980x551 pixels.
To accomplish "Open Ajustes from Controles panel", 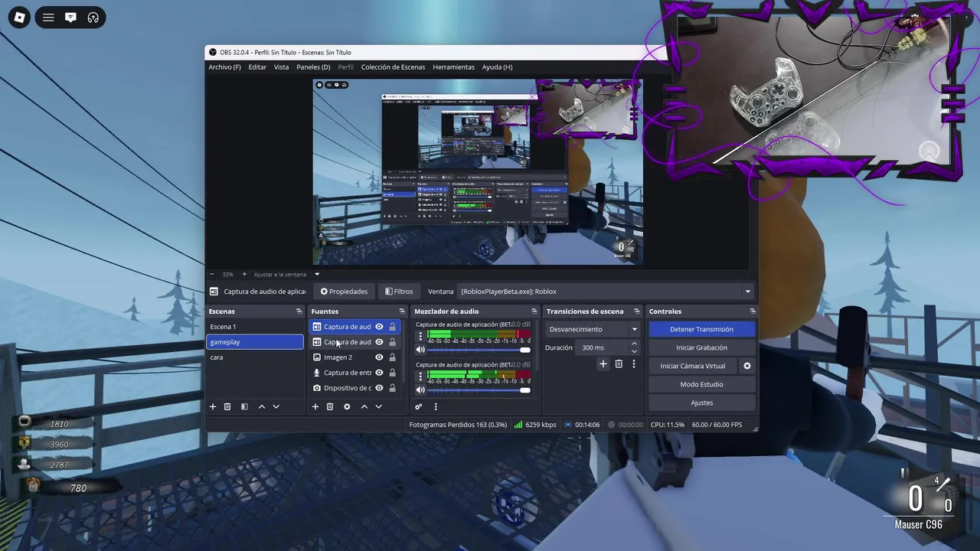I will pos(702,403).
